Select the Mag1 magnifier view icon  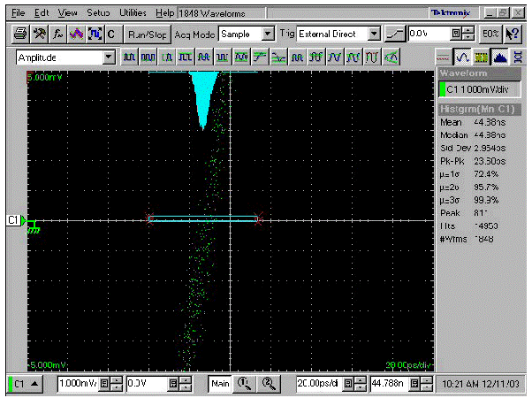[244, 384]
